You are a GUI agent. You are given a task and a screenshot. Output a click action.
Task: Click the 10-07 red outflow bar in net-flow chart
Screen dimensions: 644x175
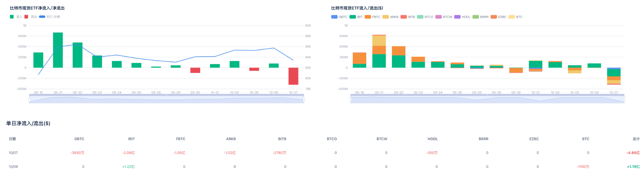coord(293,76)
